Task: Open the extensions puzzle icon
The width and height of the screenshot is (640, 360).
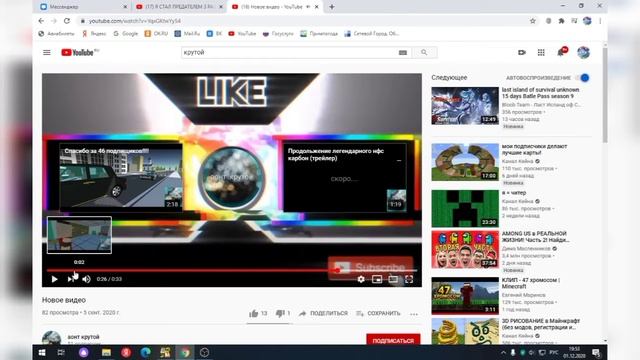Action: (x=562, y=21)
